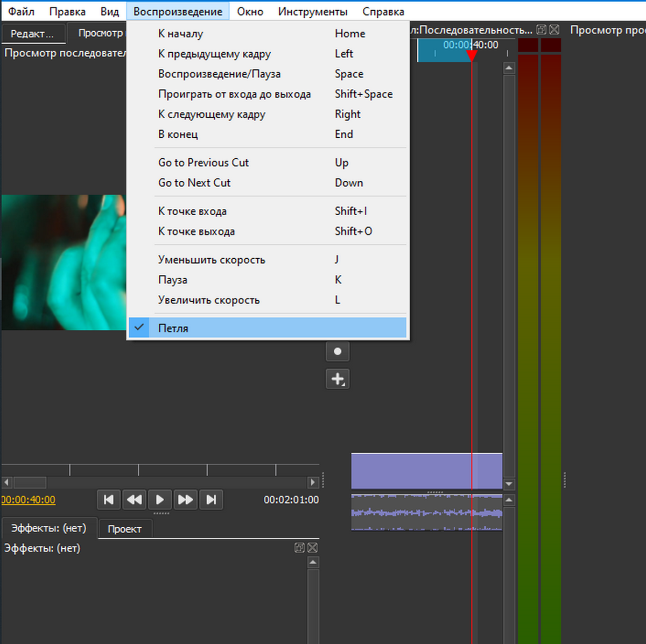Switch to the Редакт... tab
Image resolution: width=646 pixels, height=644 pixels.
pos(33,34)
